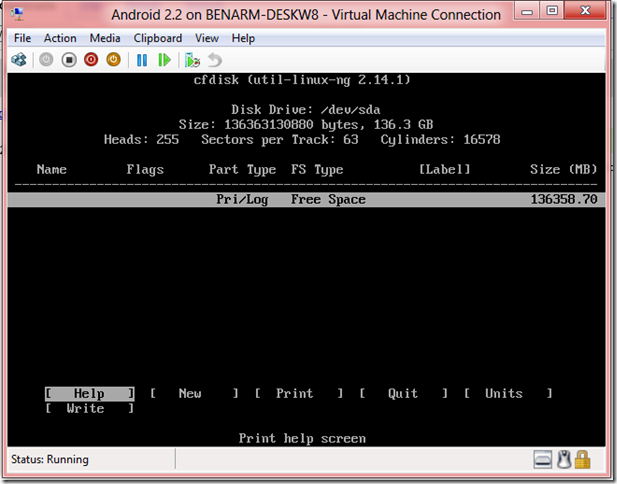The height and width of the screenshot is (484, 617).
Task: Expand the Media menu
Action: click(x=105, y=38)
